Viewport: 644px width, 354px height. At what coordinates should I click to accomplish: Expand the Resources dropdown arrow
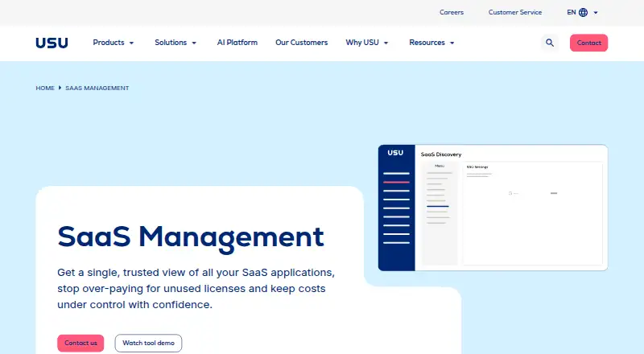tap(452, 43)
